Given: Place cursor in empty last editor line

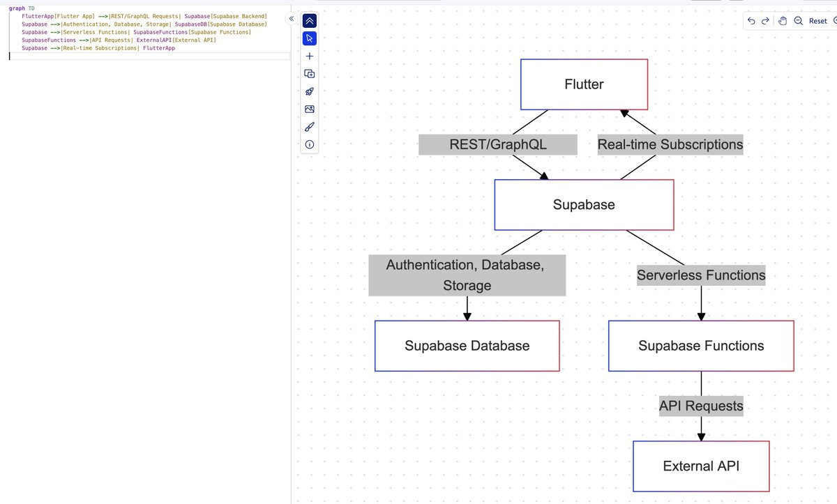Looking at the screenshot, I should tap(149, 56).
